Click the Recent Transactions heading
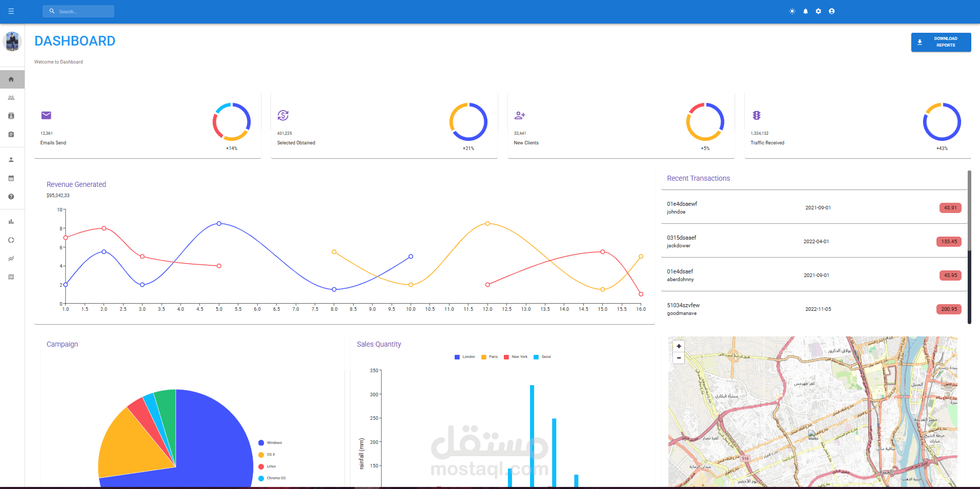This screenshot has width=980, height=489. [698, 178]
